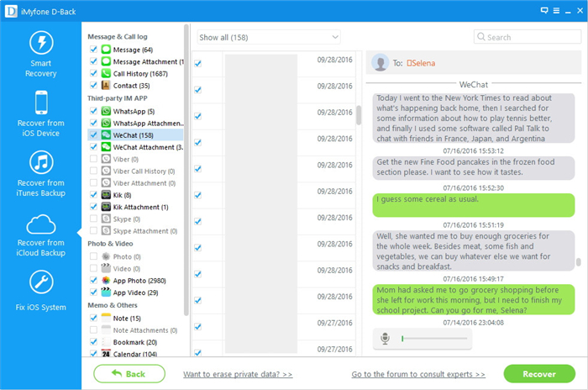Open the hamburger menu in title bar
Viewport: 588px width, 390px height.
click(556, 11)
